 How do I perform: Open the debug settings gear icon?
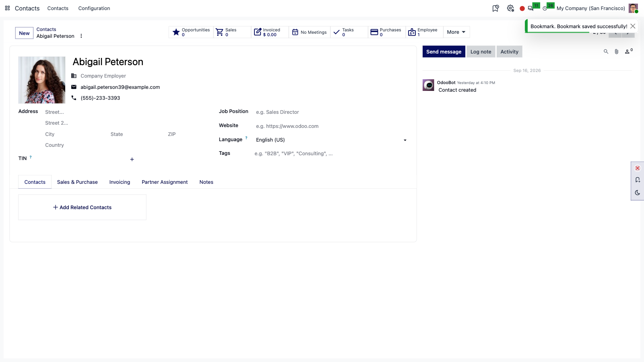(510, 8)
